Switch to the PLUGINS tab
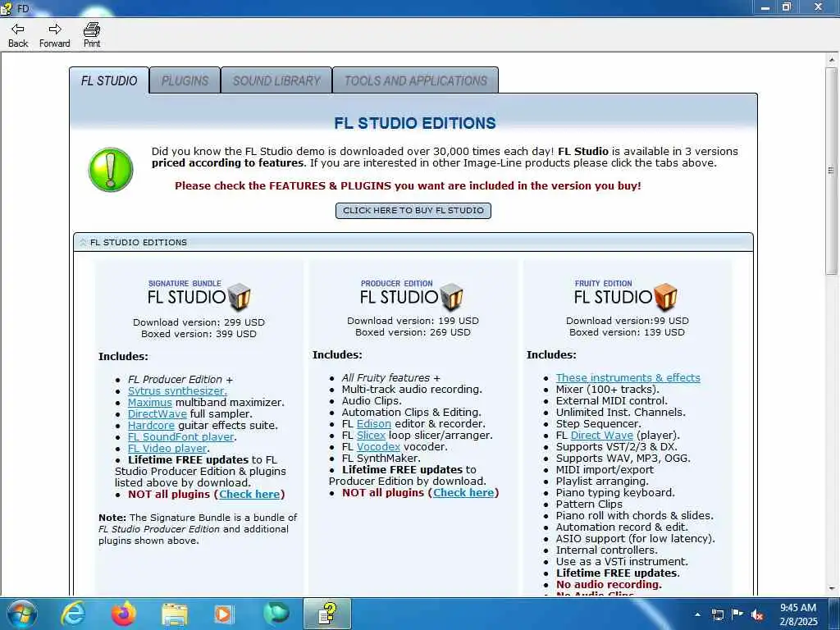The width and height of the screenshot is (840, 630). 185,81
